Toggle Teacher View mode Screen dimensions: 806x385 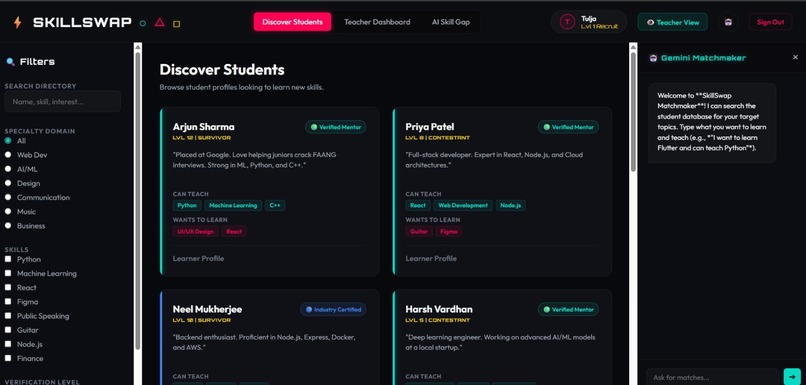click(672, 22)
